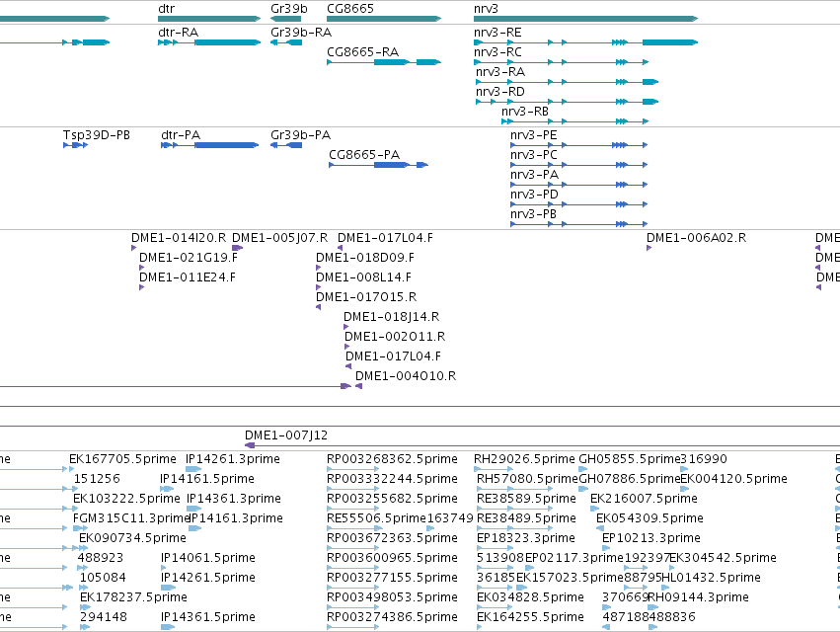Click transcript Gr39b-RA label
This screenshot has width=840, height=632.
[x=301, y=33]
